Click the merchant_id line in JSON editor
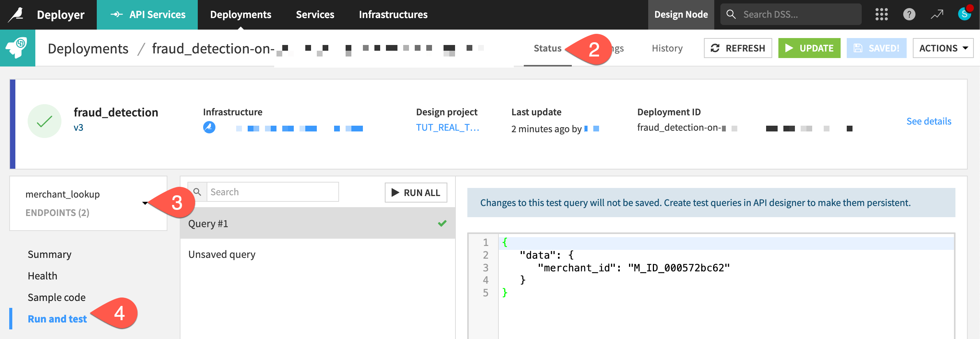 [x=634, y=268]
